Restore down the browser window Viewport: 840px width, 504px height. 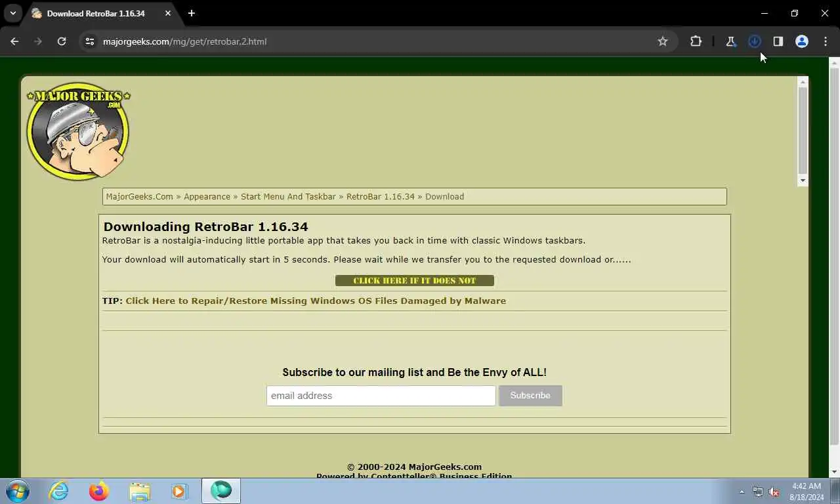point(794,13)
